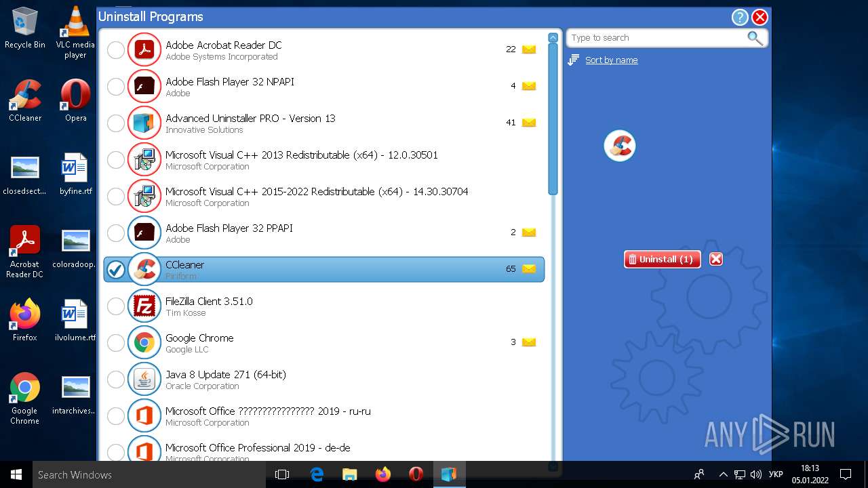The width and height of the screenshot is (868, 488).
Task: Click the sort order icon
Action: click(573, 60)
